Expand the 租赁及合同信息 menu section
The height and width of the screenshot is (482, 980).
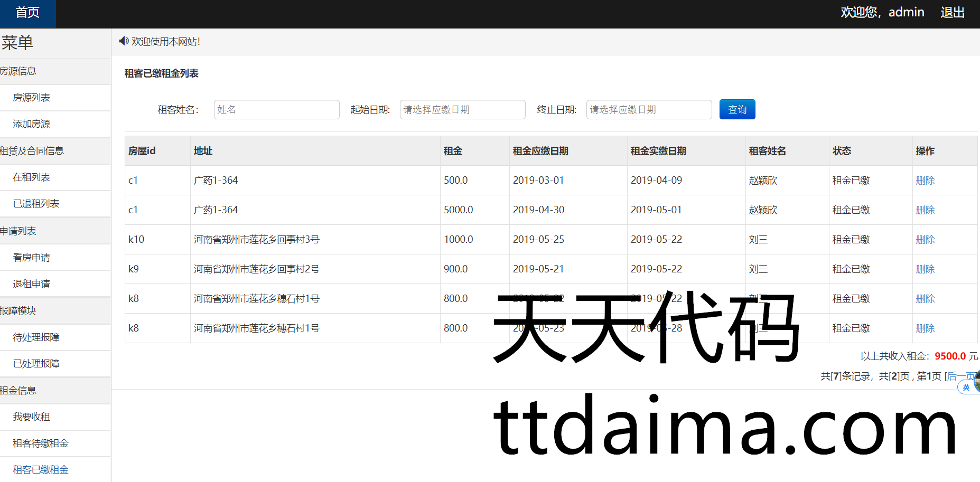tap(32, 151)
